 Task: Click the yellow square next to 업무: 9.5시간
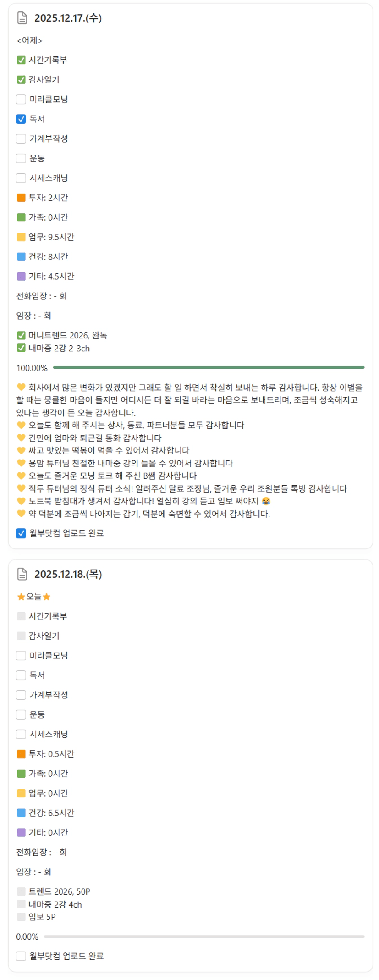point(21,237)
